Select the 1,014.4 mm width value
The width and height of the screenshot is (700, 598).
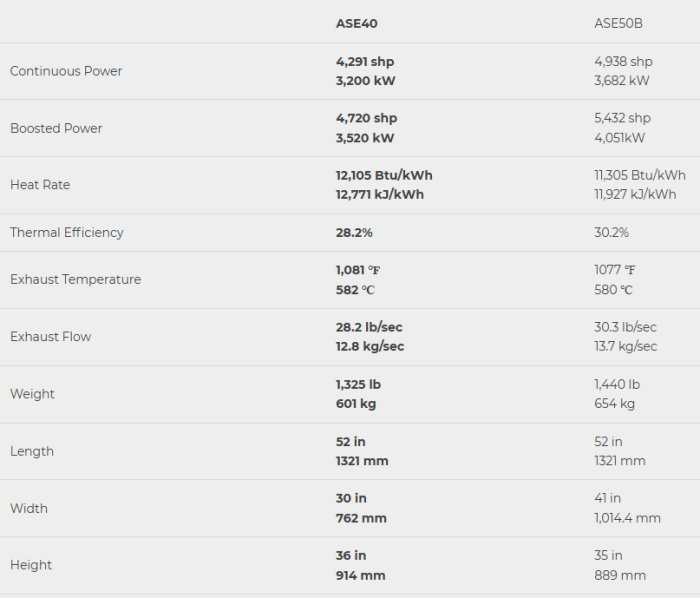(627, 518)
